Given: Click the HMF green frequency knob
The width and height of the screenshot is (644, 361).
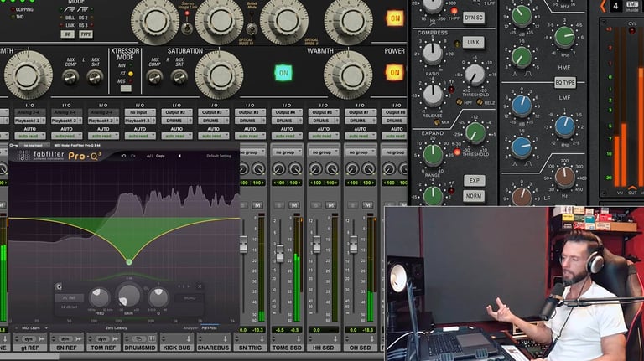Looking at the screenshot, I should tap(564, 37).
